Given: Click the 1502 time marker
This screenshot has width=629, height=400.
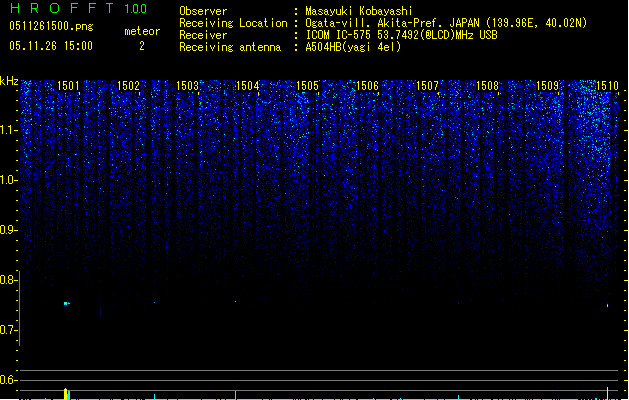Looking at the screenshot, I should point(128,86).
